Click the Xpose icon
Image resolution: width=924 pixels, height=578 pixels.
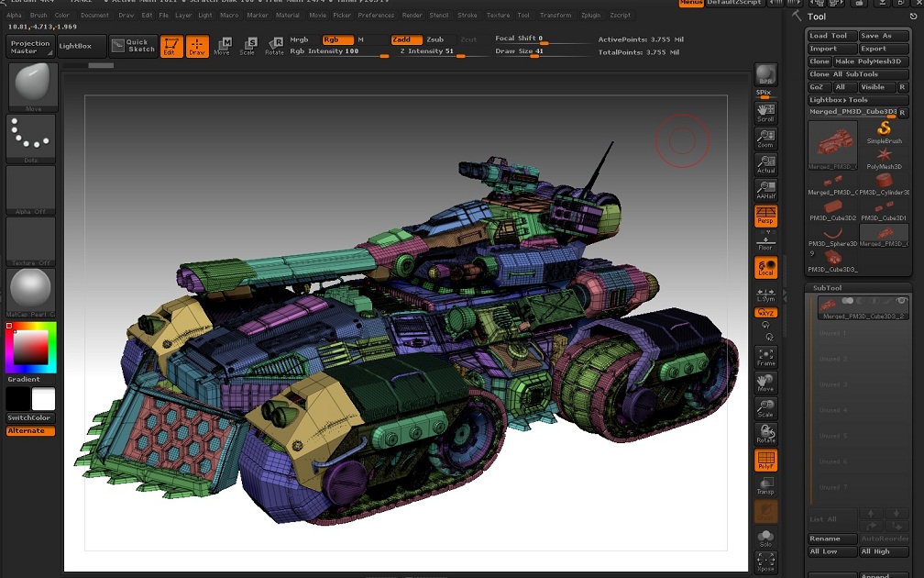click(x=765, y=562)
